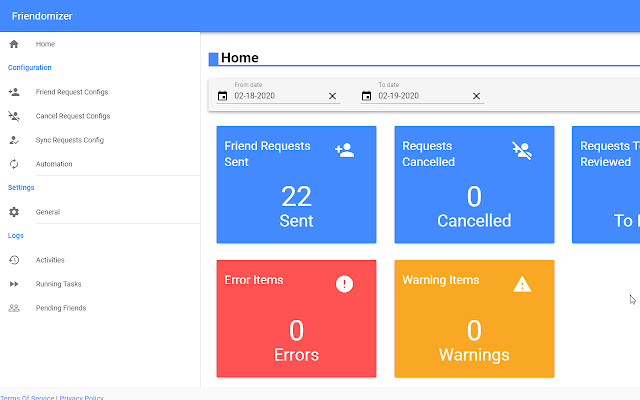Click the Pending Friends people icon
640x400 pixels.
pyautogui.click(x=14, y=308)
